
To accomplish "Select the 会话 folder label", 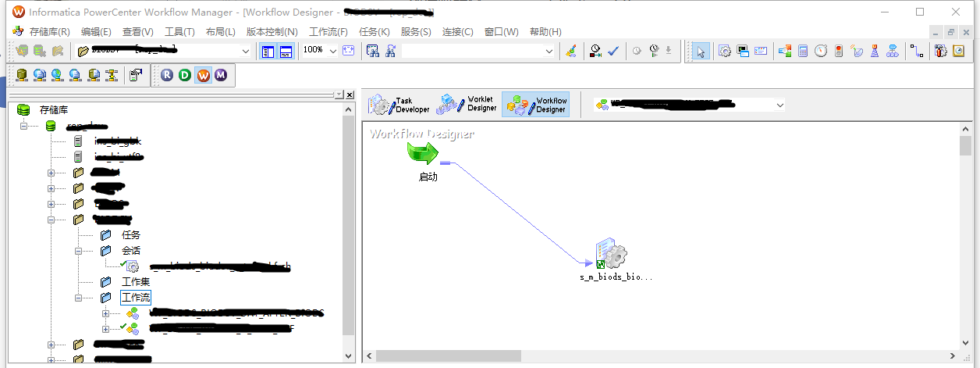I will pos(131,251).
